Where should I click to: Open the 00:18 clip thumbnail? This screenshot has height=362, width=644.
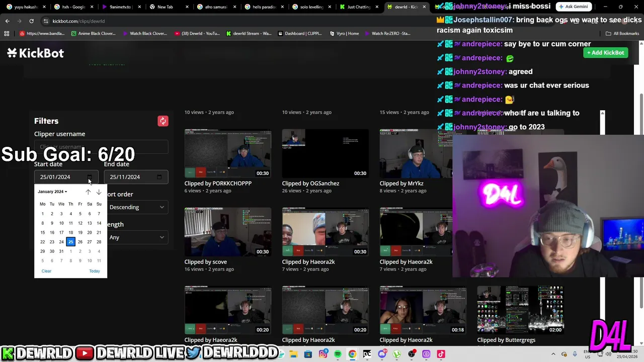[x=423, y=310]
